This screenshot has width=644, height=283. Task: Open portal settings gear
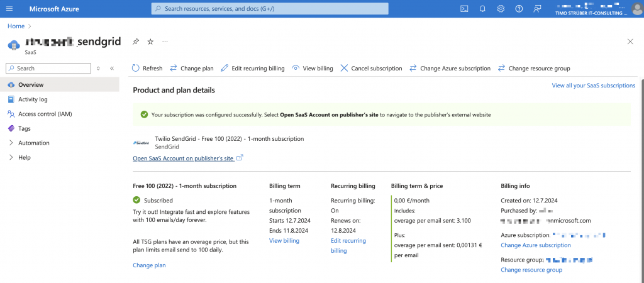(x=501, y=9)
